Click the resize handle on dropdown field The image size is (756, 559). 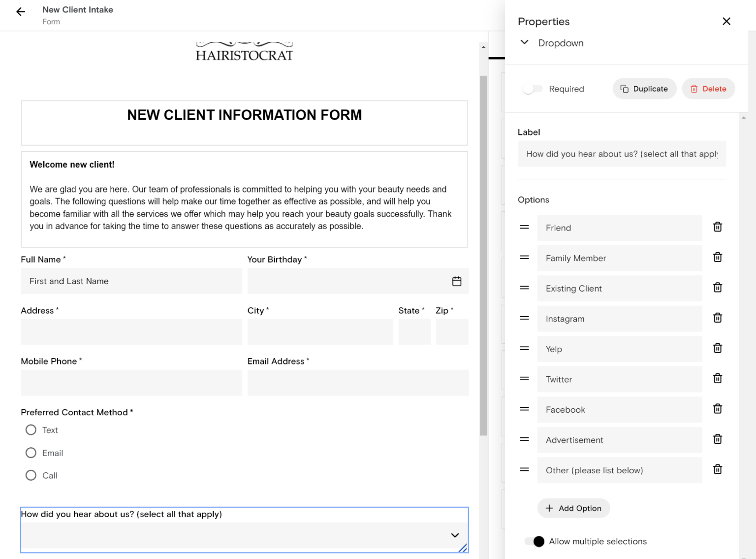463,548
